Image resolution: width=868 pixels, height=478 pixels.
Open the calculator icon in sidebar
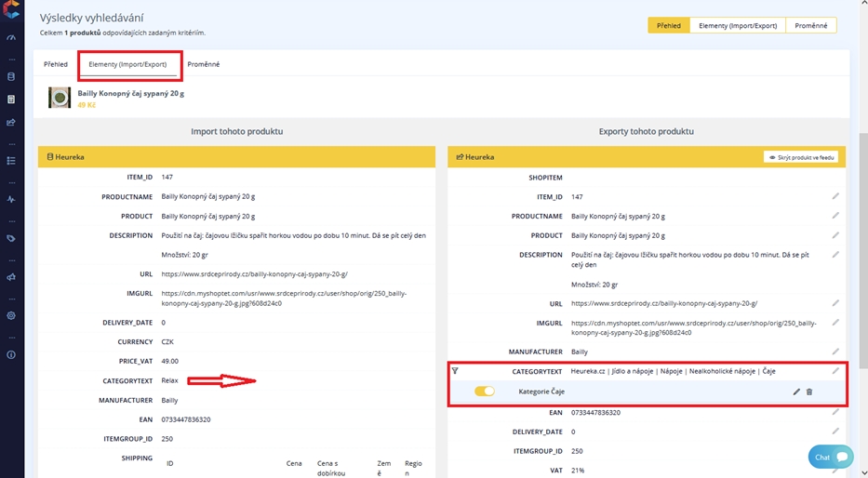tap(11, 100)
